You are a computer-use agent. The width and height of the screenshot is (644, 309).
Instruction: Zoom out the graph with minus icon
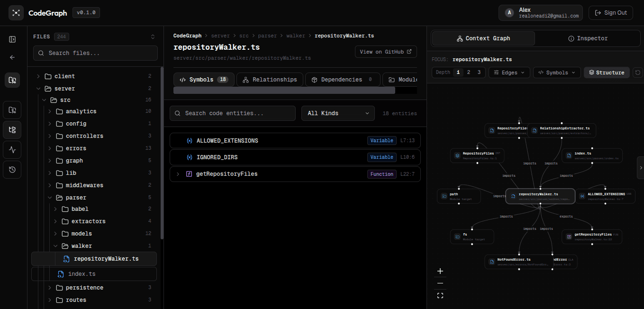point(440,283)
